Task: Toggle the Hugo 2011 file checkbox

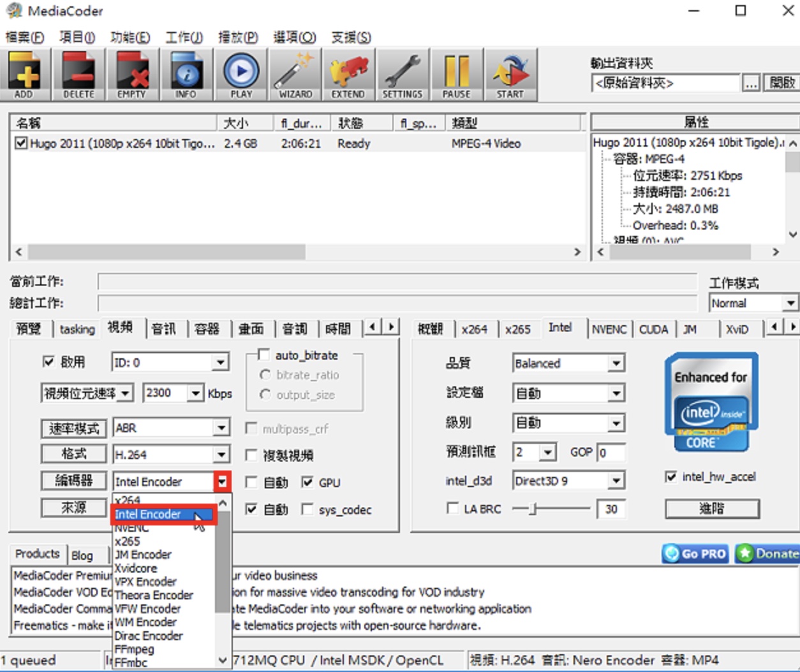Action: [x=21, y=143]
